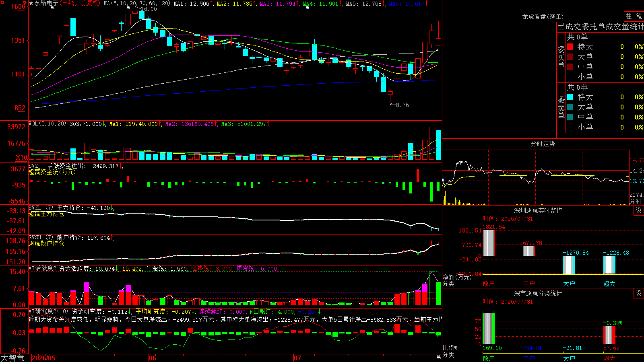644x362 pixels.
Task: Click the 07 month marker on timeline
Action: [x=297, y=358]
